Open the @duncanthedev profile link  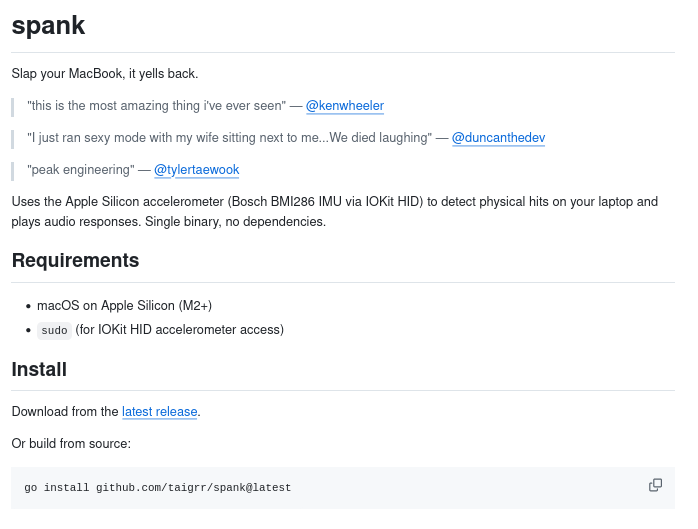coord(498,137)
